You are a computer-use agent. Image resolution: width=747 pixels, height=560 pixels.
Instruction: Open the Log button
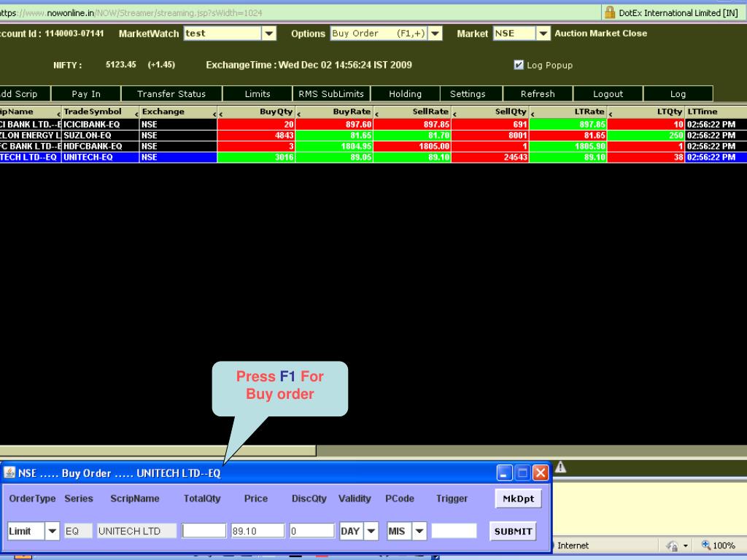tap(678, 94)
